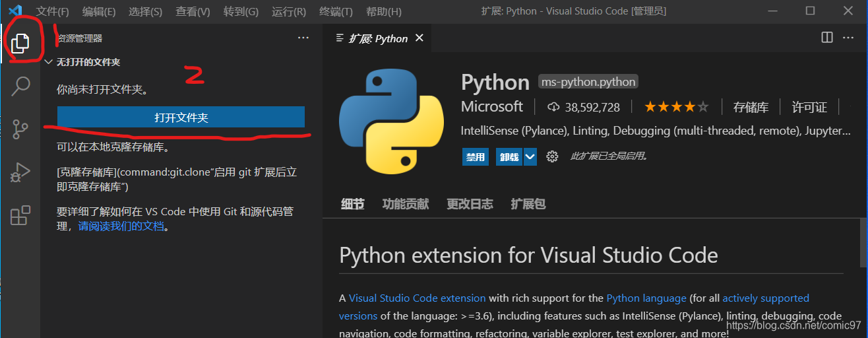The height and width of the screenshot is (338, 868).
Task: Click the 资源管理器 panel title
Action: 80,38
